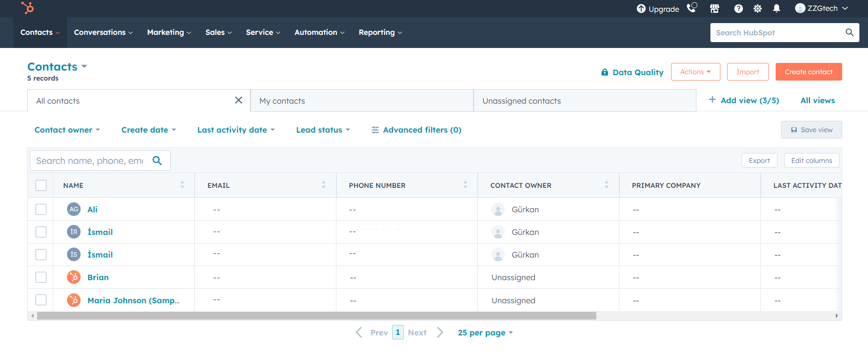Change the 25 per page setting
The width and height of the screenshot is (868, 363).
pos(485,333)
